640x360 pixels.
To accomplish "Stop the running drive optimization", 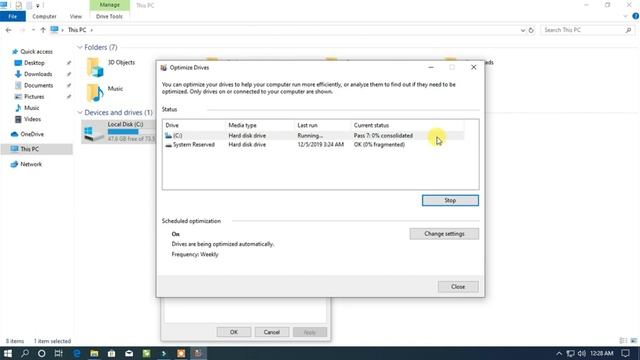I will click(x=450, y=200).
